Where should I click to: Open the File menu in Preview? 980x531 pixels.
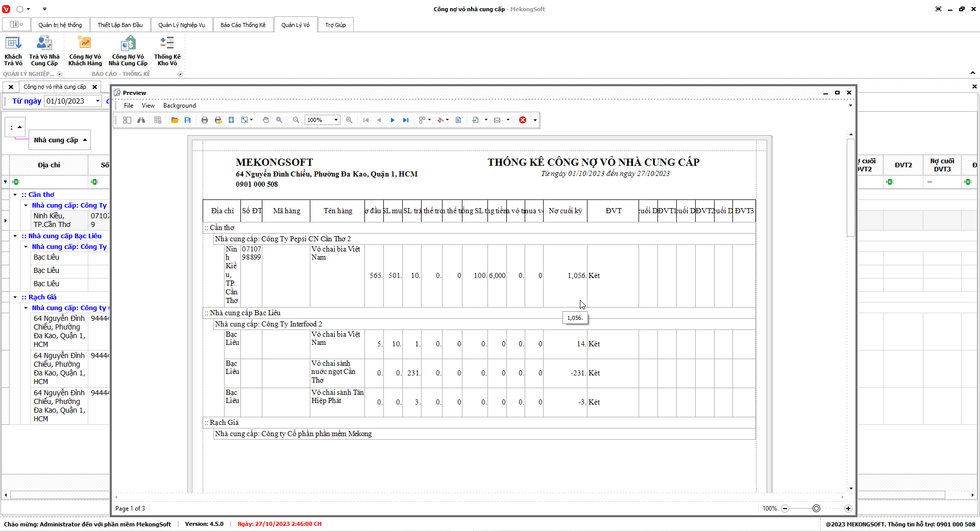pos(129,106)
